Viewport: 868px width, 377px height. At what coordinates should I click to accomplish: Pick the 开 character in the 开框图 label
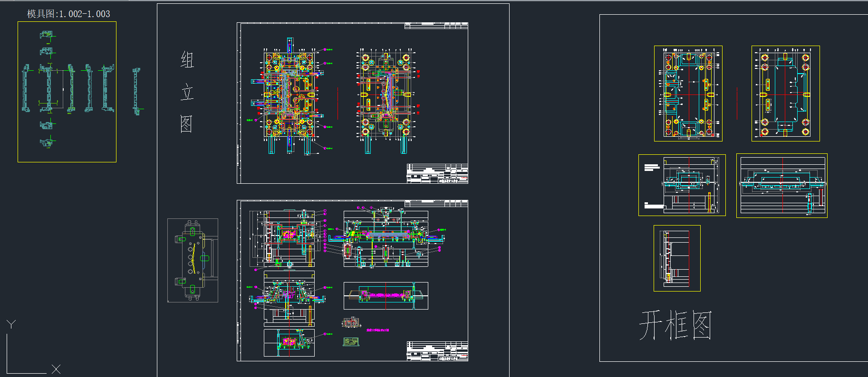pos(650,325)
